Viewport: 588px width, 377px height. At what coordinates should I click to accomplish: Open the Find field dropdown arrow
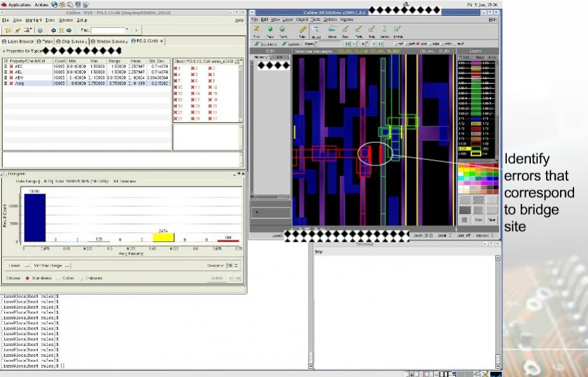pyautogui.click(x=127, y=30)
